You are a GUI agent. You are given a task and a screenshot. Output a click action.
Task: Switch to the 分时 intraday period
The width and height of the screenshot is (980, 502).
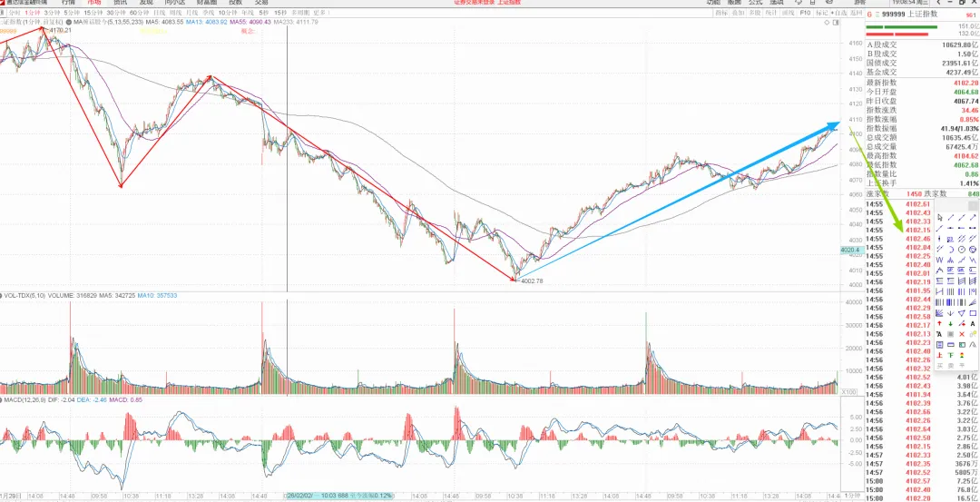[14, 12]
